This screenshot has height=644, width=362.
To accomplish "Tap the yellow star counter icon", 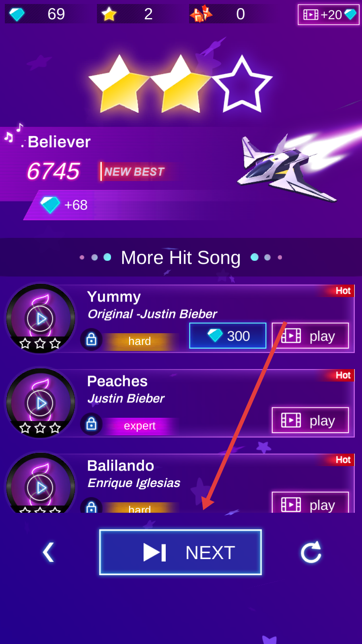I will pos(109,14).
